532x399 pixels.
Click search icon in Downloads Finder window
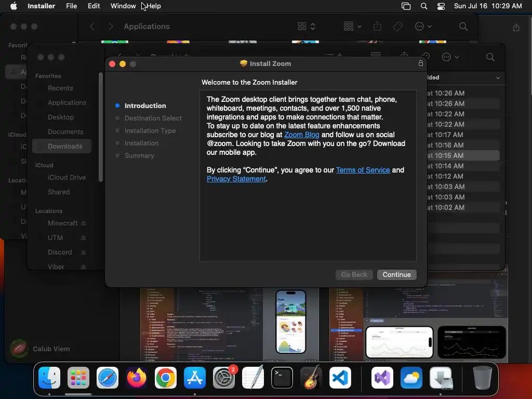490,57
